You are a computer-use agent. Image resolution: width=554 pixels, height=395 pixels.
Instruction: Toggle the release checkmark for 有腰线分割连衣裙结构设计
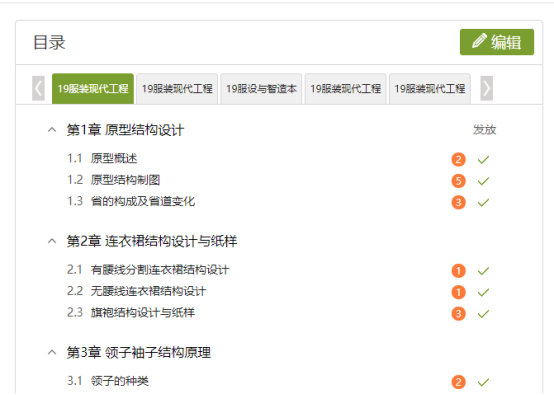point(483,271)
